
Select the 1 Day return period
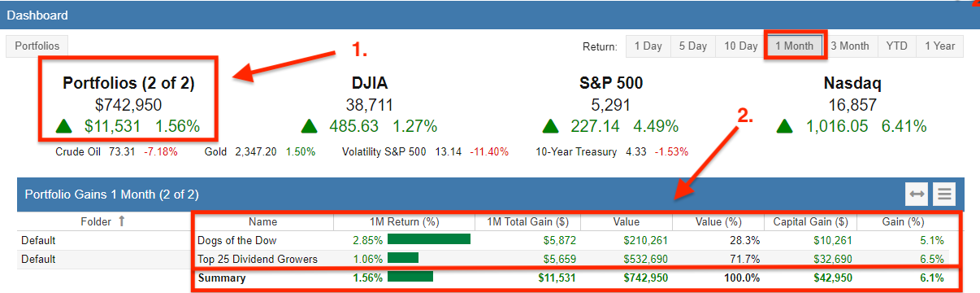click(x=648, y=46)
